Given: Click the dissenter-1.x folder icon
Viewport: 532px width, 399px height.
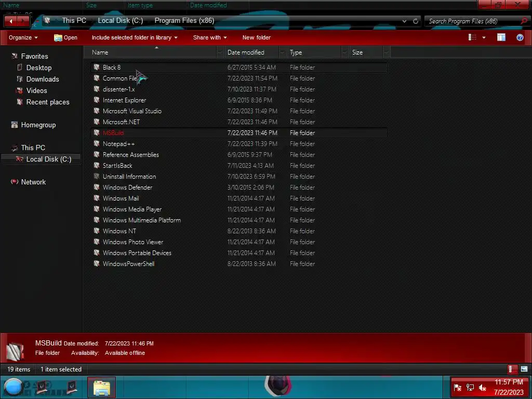Looking at the screenshot, I should point(96,89).
